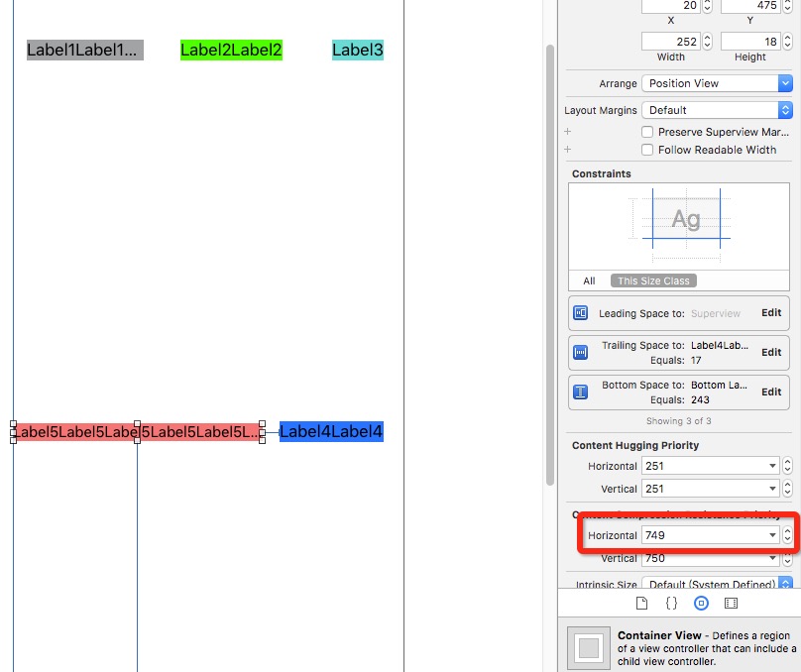801x672 pixels.
Task: Open the Media library icon
Action: (x=731, y=603)
